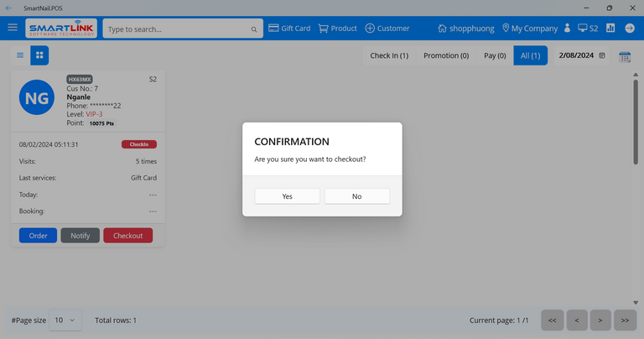Screen dimensions: 644x339
Task: Open the date picker field 2/08/2024
Action: click(x=582, y=55)
